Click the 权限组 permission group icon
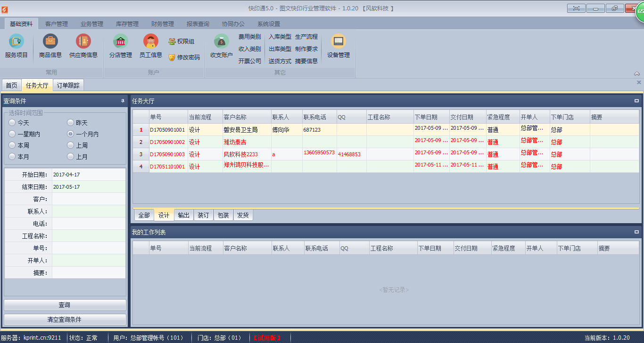 click(172, 42)
